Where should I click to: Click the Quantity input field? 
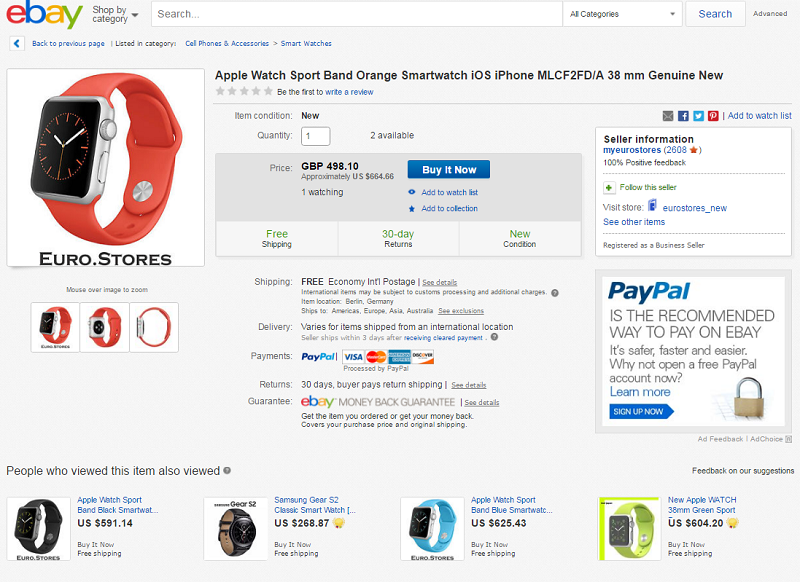click(316, 136)
